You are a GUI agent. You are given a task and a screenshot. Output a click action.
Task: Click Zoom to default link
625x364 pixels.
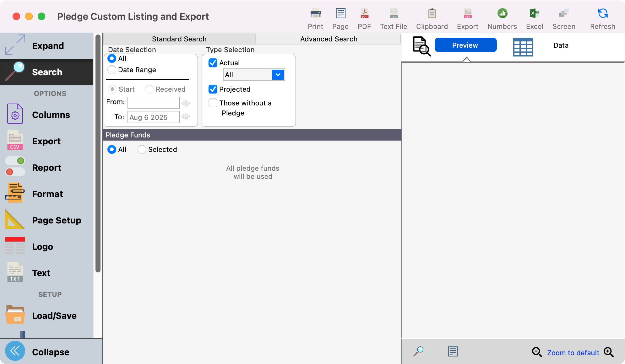click(x=573, y=352)
